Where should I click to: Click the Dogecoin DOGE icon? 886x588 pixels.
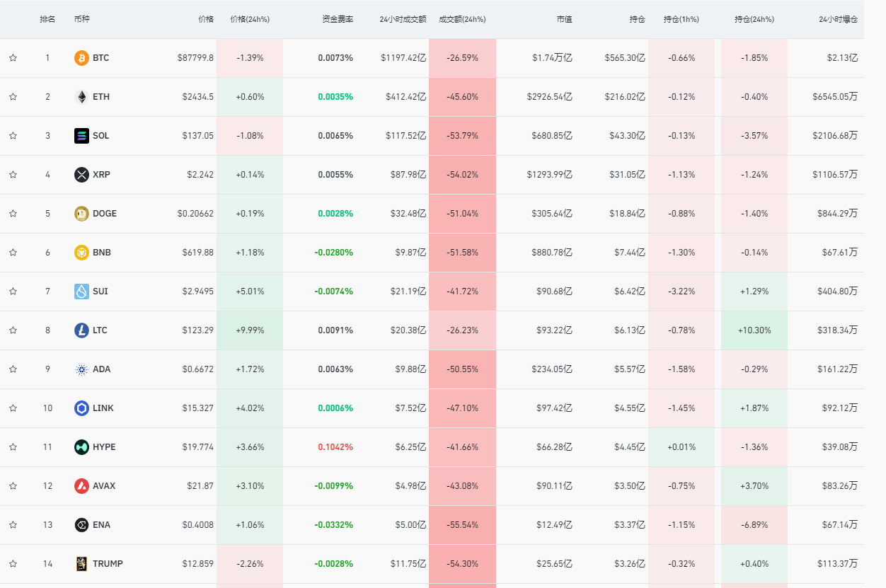pos(81,214)
